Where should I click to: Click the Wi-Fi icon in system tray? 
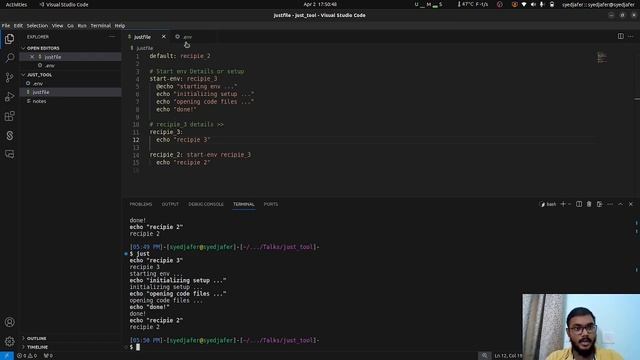(x=524, y=4)
